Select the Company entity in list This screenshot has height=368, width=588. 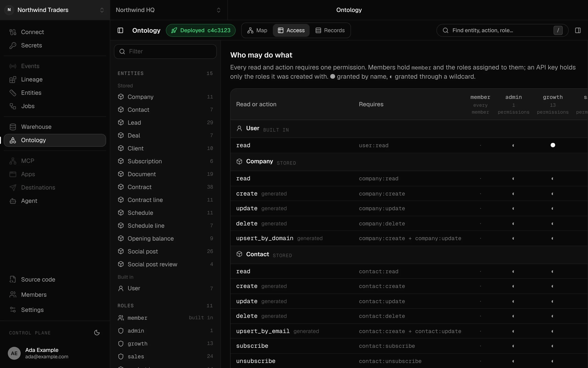(x=165, y=97)
